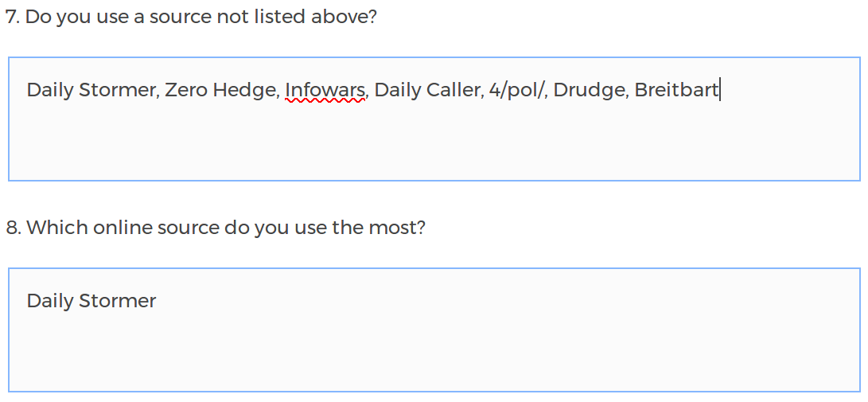Place cursor on Daily Caller in answer 7
Image resolution: width=868 pixels, height=402 pixels.
tap(427, 90)
